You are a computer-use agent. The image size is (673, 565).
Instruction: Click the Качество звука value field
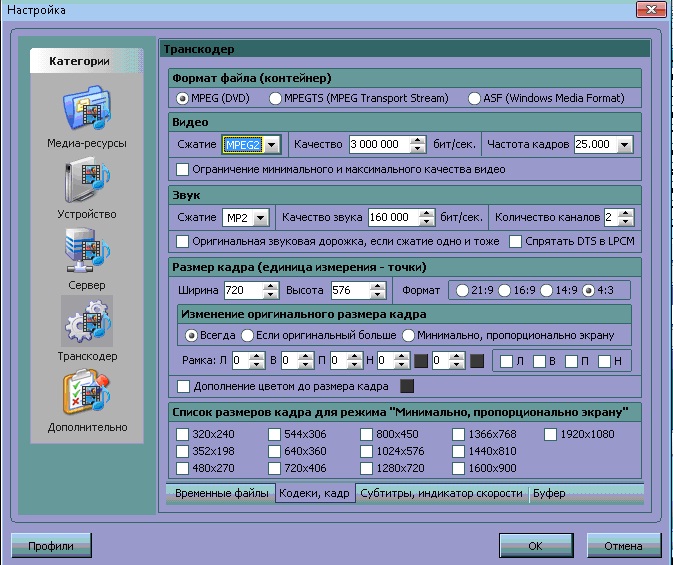coord(393,218)
